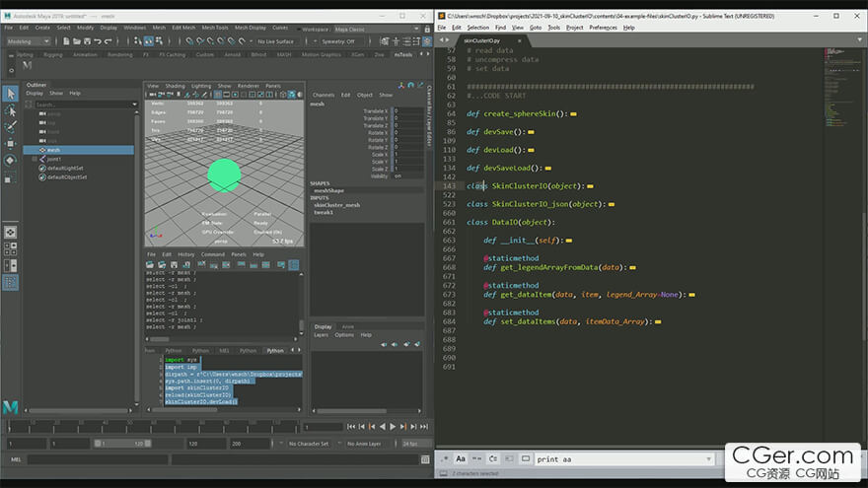Click the No Live Surface field
The width and height of the screenshot is (868, 488).
(x=276, y=41)
